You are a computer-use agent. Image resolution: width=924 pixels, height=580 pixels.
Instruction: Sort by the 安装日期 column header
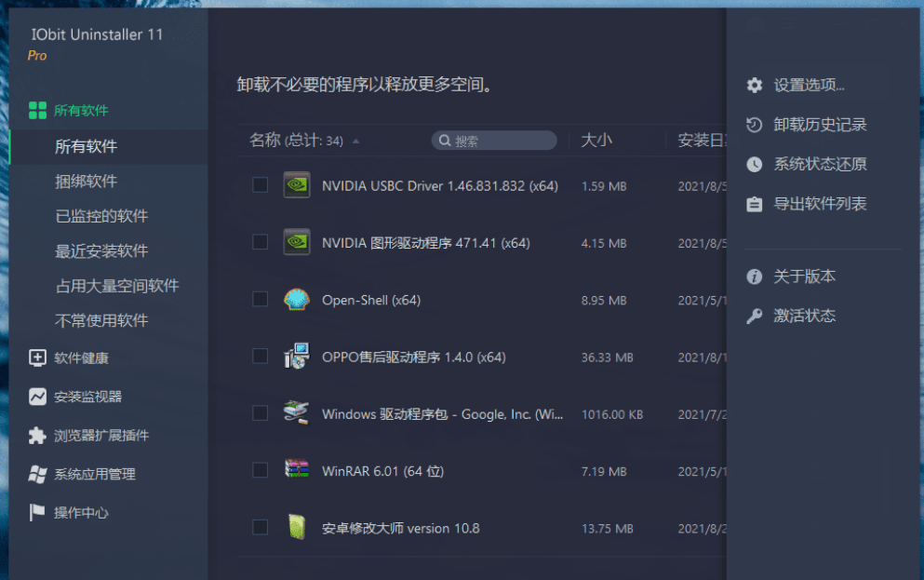coord(702,141)
